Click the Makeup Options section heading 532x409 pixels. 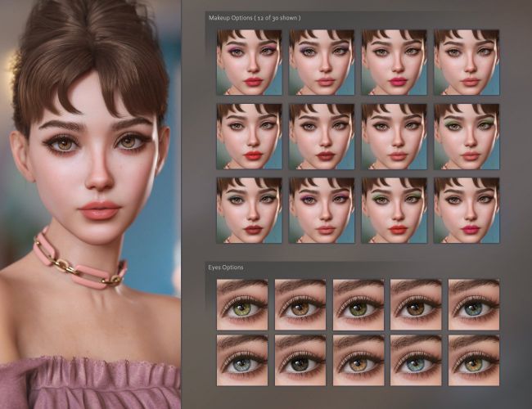(259, 17)
